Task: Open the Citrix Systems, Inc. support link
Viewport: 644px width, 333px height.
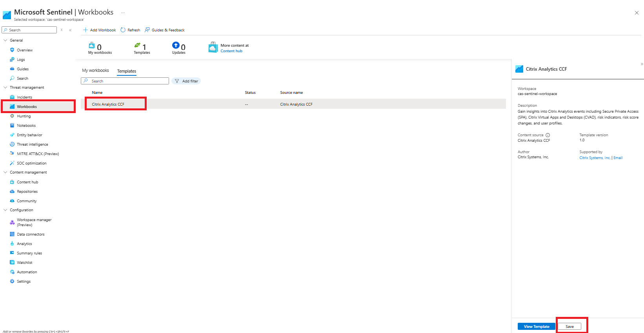Action: click(x=595, y=158)
